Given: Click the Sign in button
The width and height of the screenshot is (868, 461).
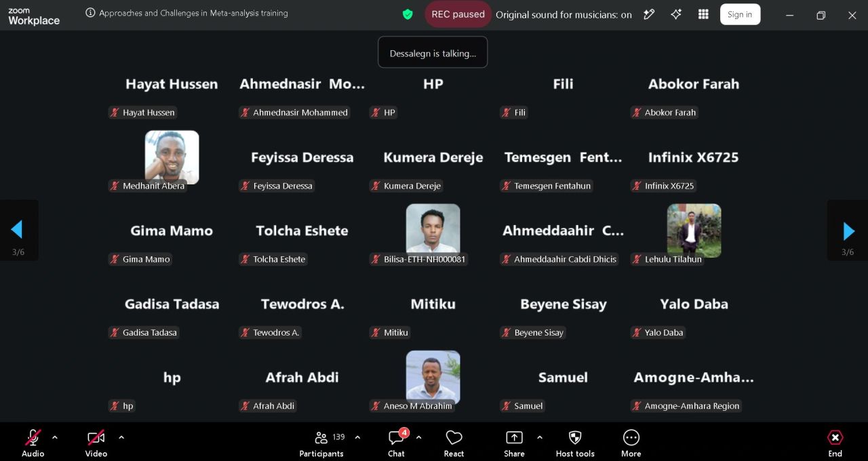Looking at the screenshot, I should click(740, 14).
